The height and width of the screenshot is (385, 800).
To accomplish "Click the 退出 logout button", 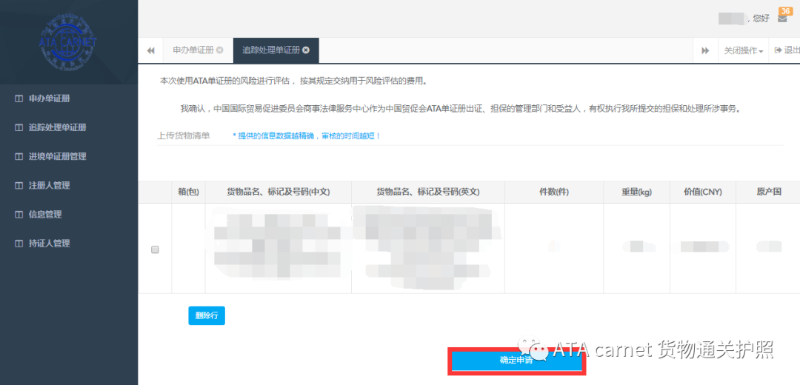I will click(786, 50).
